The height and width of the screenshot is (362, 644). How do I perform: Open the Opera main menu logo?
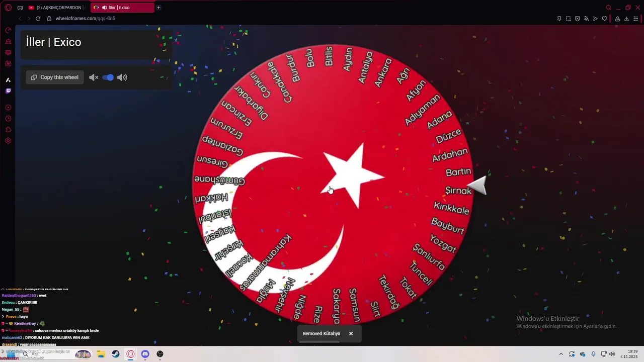(8, 8)
